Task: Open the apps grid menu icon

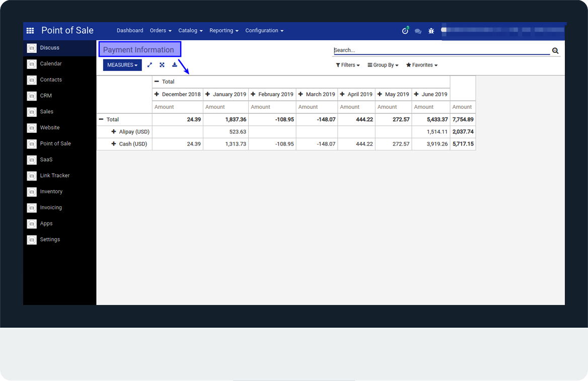Action: 30,30
